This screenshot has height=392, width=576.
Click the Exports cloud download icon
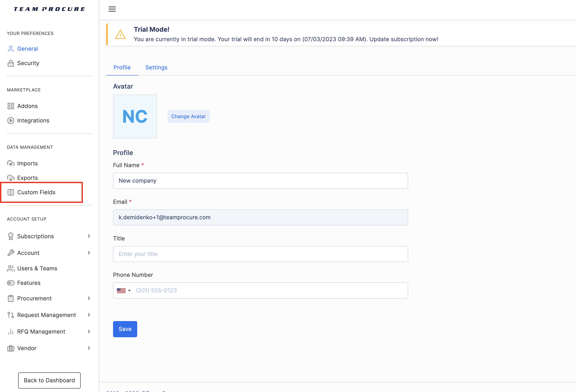11,178
